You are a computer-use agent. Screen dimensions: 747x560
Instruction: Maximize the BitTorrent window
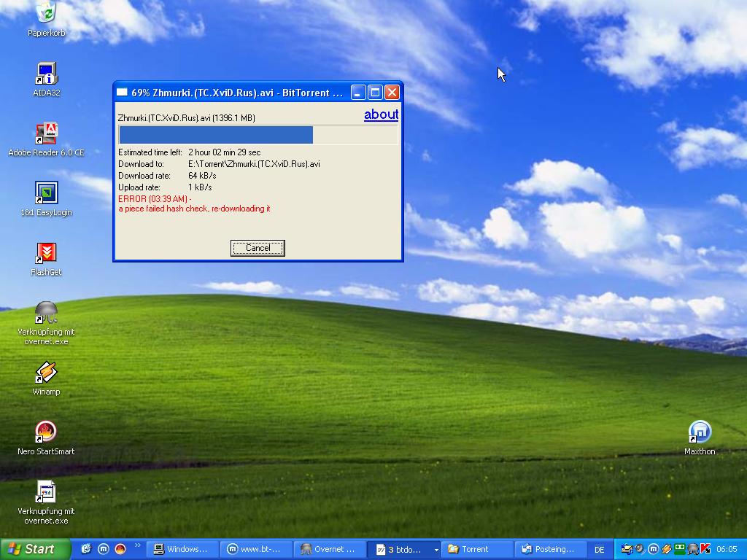coord(375,93)
